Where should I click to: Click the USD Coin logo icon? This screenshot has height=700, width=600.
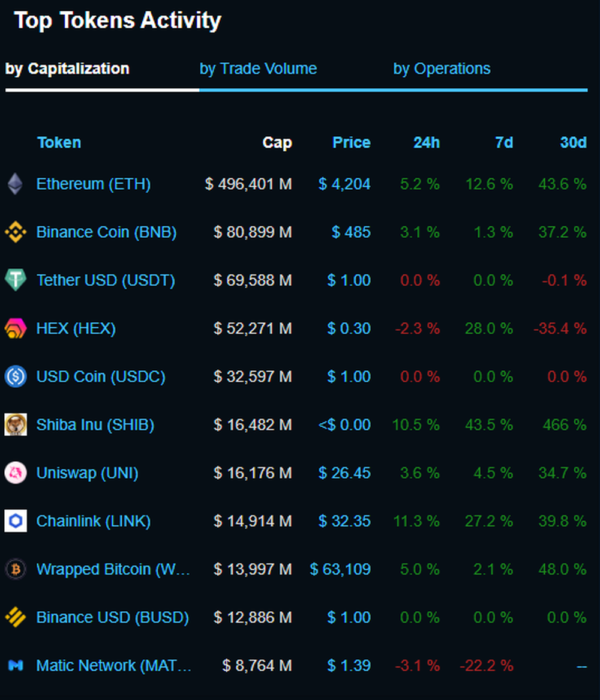[16, 376]
